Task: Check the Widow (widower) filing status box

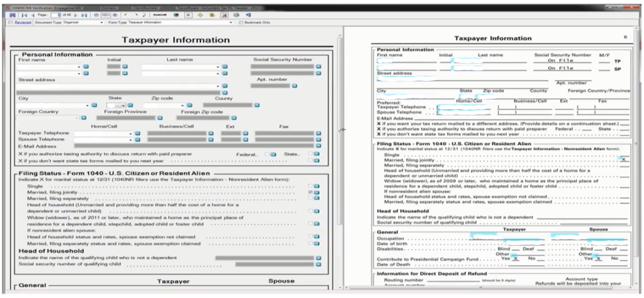Action: (x=311, y=223)
